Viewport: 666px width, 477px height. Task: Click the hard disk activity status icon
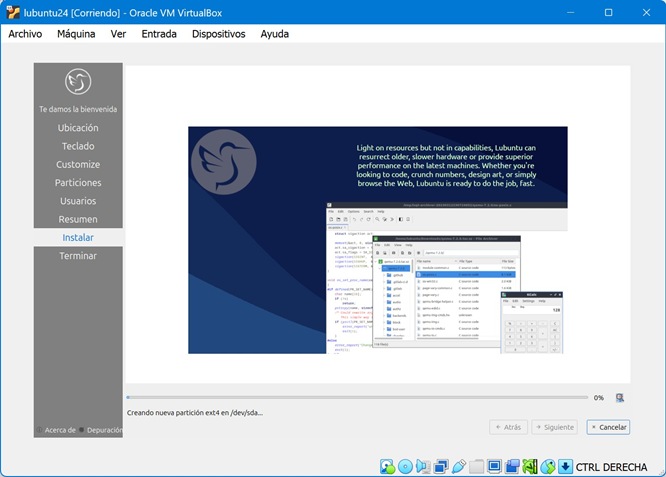387,466
